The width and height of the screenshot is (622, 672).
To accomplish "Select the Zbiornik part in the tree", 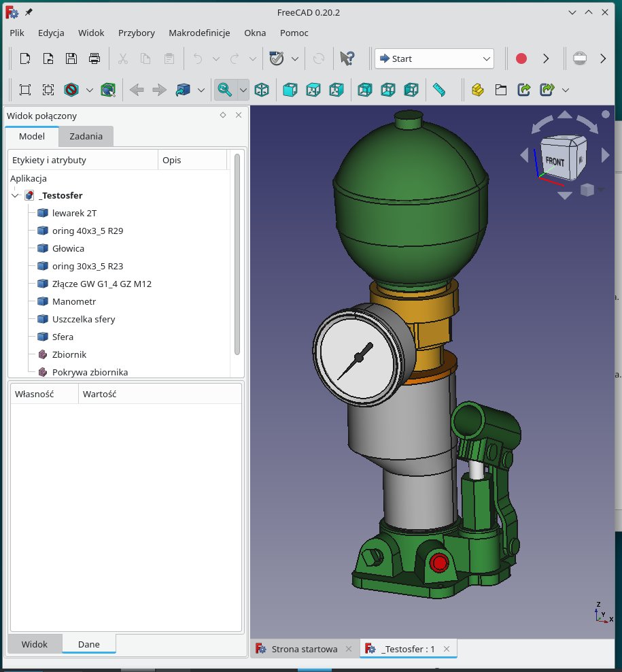I will [68, 354].
